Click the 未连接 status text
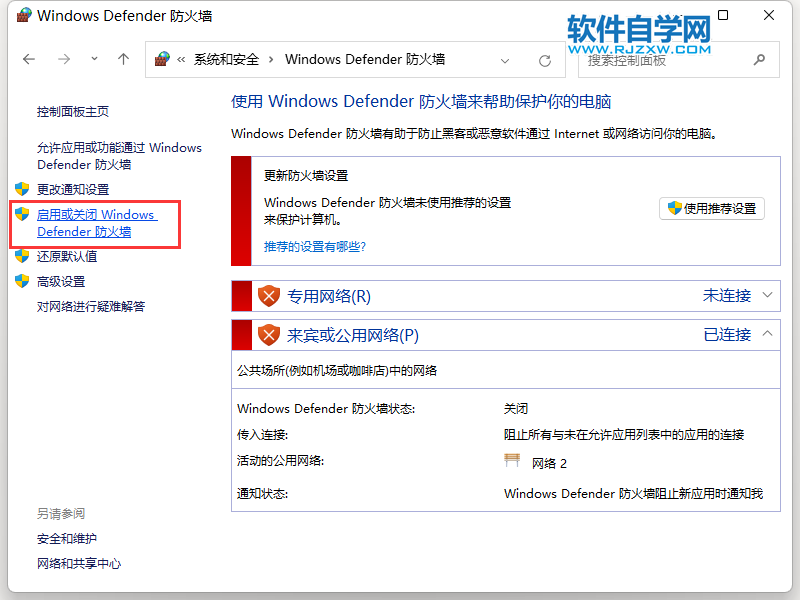The width and height of the screenshot is (800, 600). [727, 295]
